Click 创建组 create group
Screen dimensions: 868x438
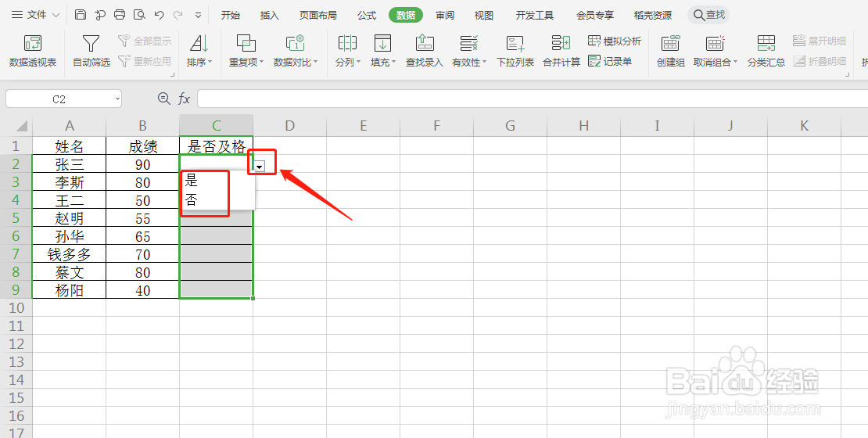671,51
